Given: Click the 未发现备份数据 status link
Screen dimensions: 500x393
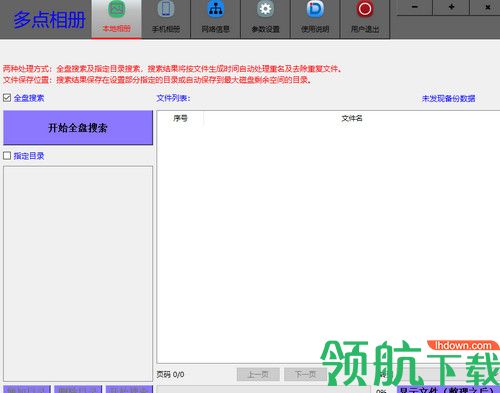Looking at the screenshot, I should (x=448, y=98).
